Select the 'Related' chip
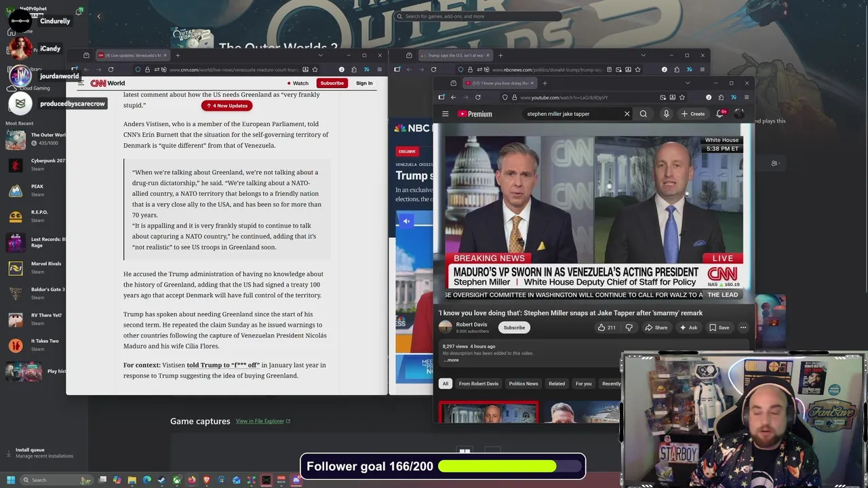This screenshot has height=488, width=868. coord(557,384)
